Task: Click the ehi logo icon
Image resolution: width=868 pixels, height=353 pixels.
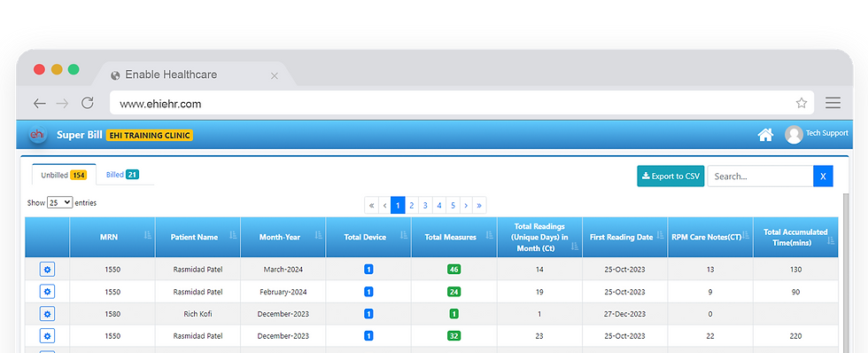Action: [x=37, y=135]
